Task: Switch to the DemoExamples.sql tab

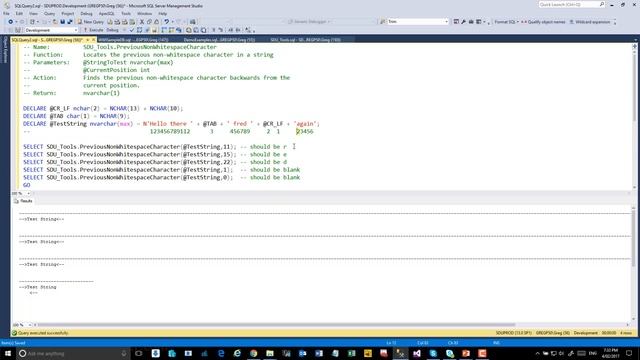Action: click(x=219, y=40)
